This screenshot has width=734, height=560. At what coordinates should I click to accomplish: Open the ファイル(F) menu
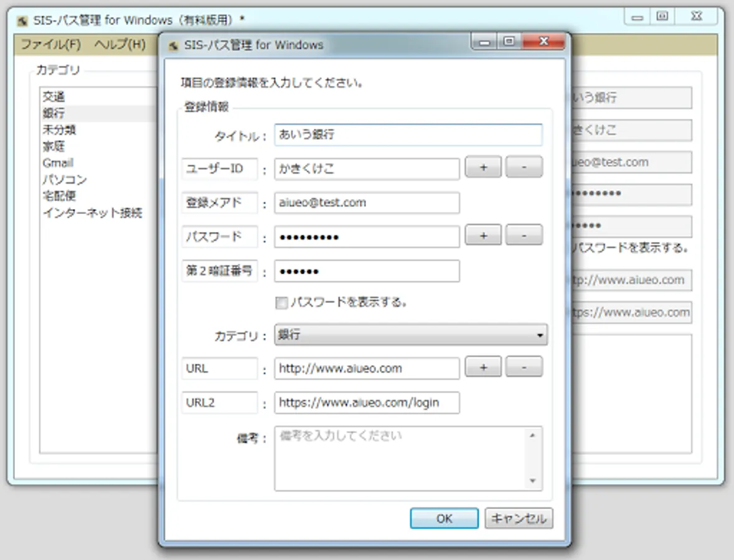[x=50, y=44]
